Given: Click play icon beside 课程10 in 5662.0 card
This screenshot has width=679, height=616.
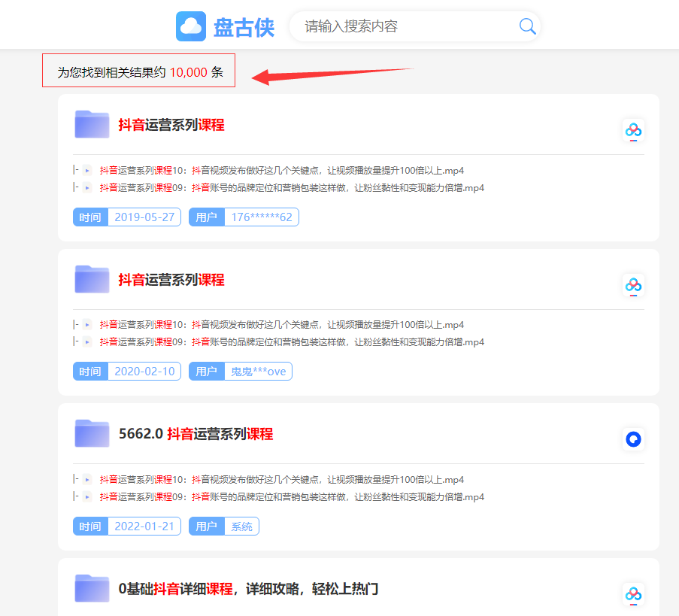Looking at the screenshot, I should coord(87,480).
